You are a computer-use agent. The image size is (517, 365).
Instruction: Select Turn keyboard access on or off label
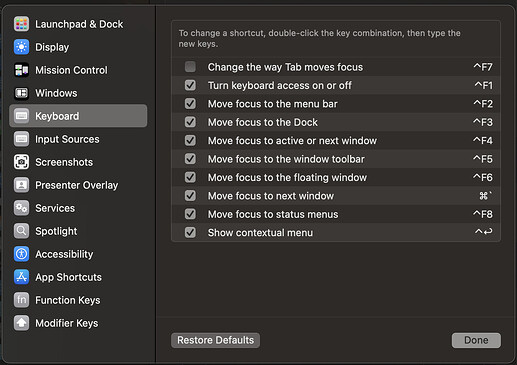click(x=280, y=85)
